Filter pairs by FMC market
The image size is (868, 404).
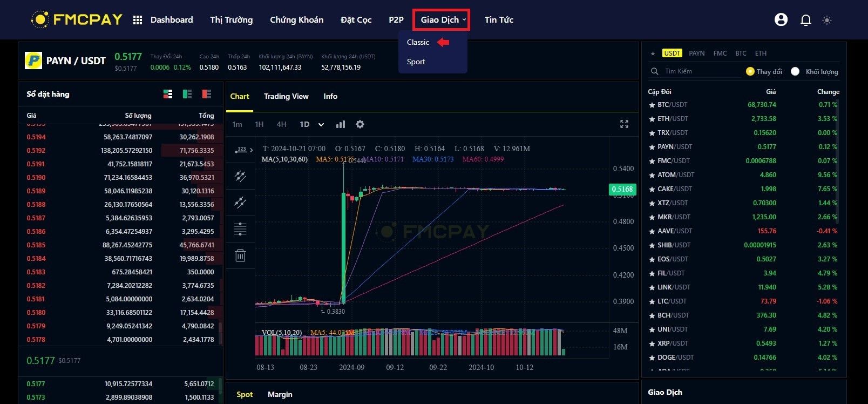pyautogui.click(x=720, y=53)
